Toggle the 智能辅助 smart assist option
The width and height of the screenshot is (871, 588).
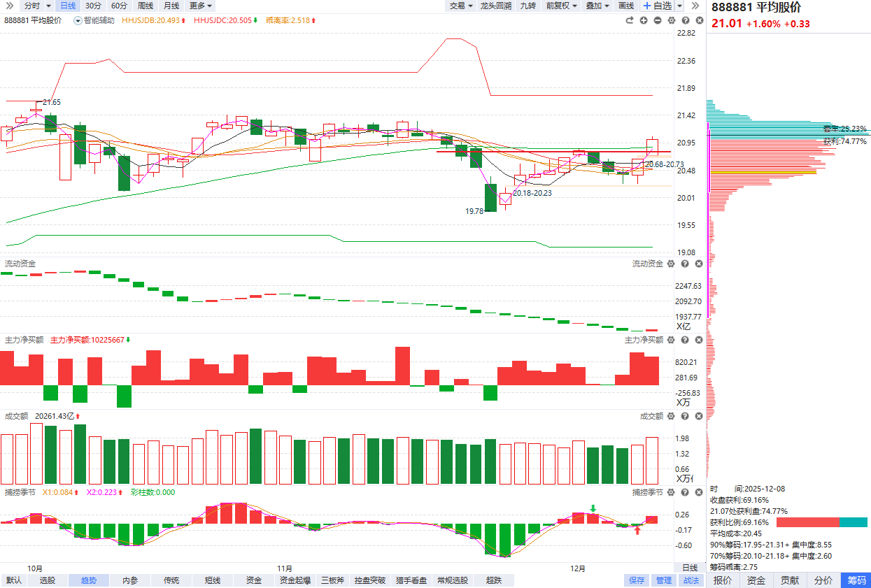click(94, 20)
